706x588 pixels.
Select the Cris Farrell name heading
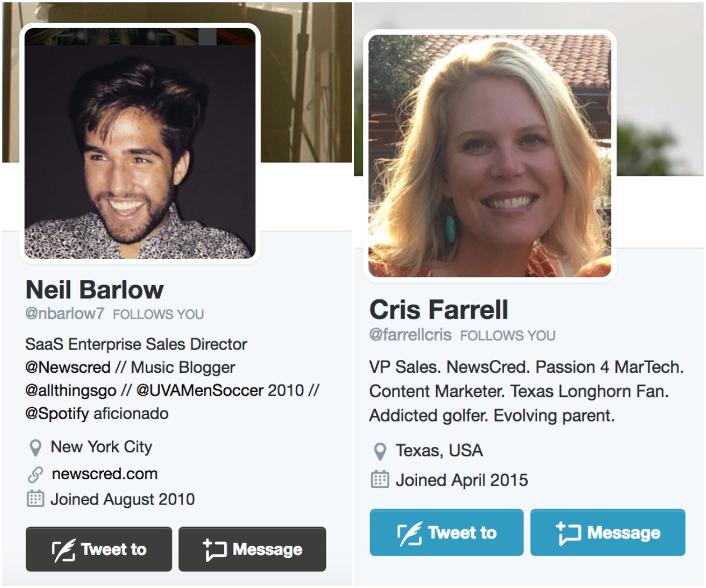[x=439, y=310]
